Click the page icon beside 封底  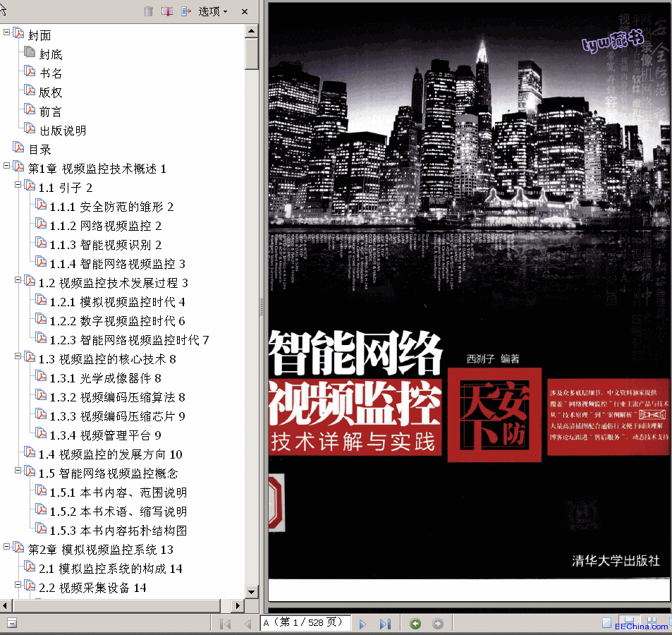[30, 54]
